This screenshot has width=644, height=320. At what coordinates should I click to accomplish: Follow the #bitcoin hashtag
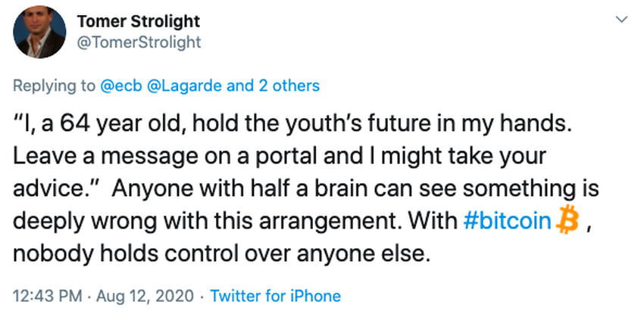click(508, 221)
